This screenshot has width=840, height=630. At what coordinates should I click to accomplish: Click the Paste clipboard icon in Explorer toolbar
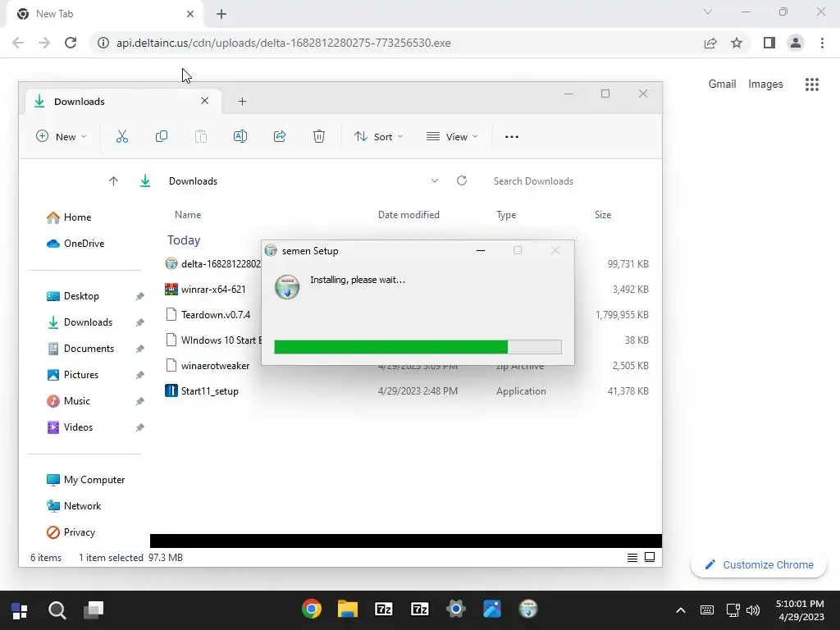(201, 137)
